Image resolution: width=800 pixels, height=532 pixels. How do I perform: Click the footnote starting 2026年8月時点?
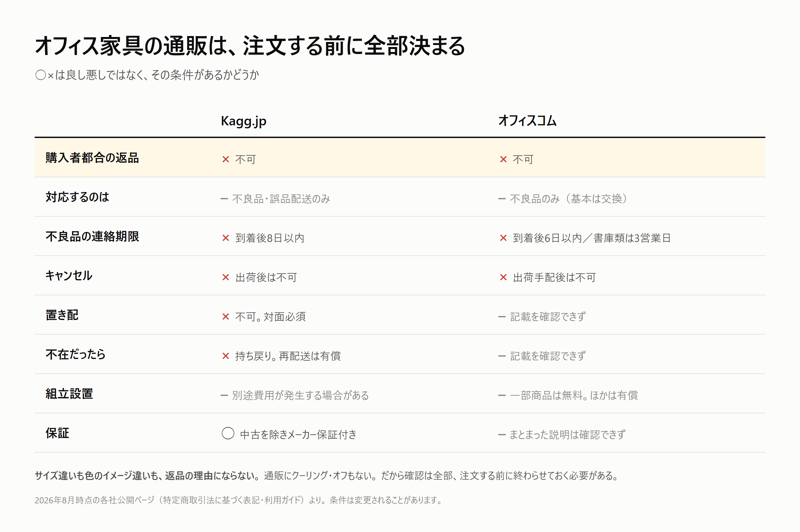coord(239,500)
